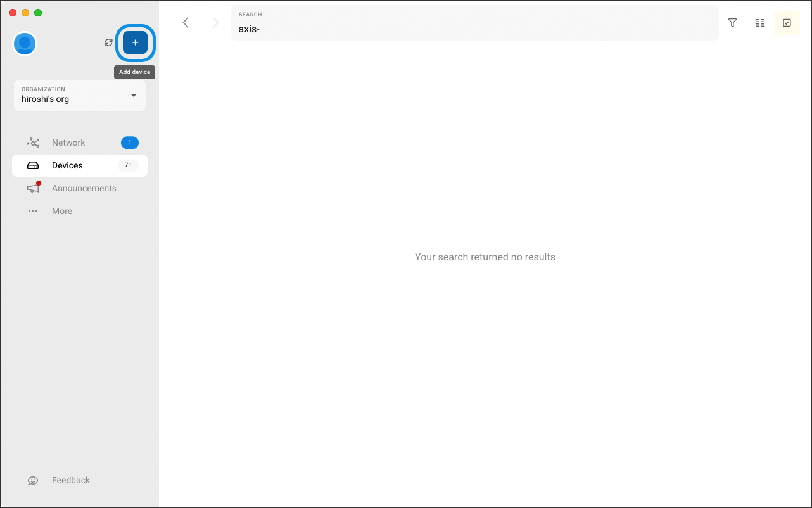This screenshot has width=812, height=508.
Task: Maximize the window with the green button
Action: point(38,13)
